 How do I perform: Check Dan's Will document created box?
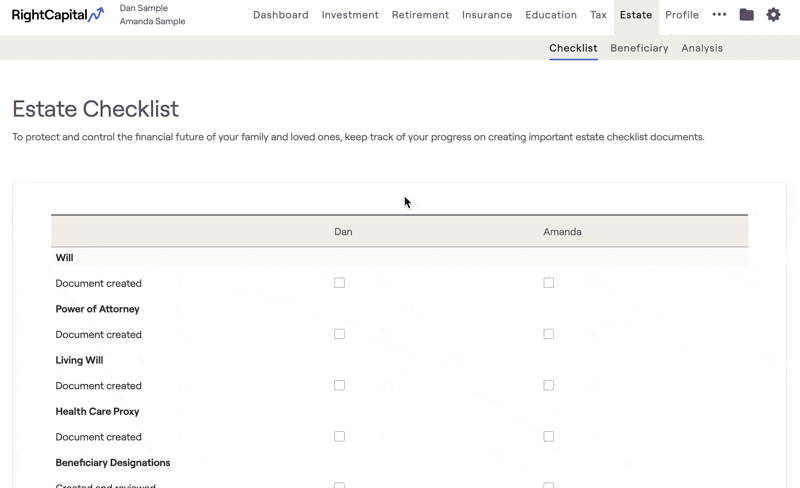tap(339, 283)
